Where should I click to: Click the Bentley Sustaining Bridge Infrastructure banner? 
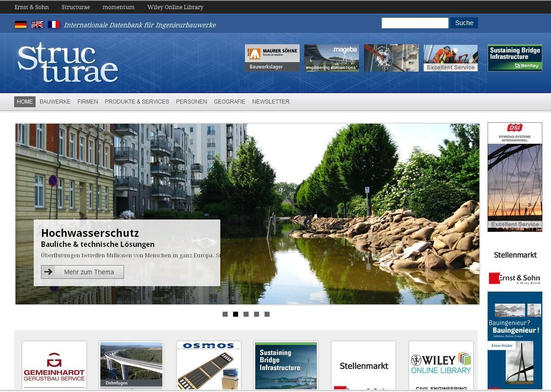tap(515, 58)
